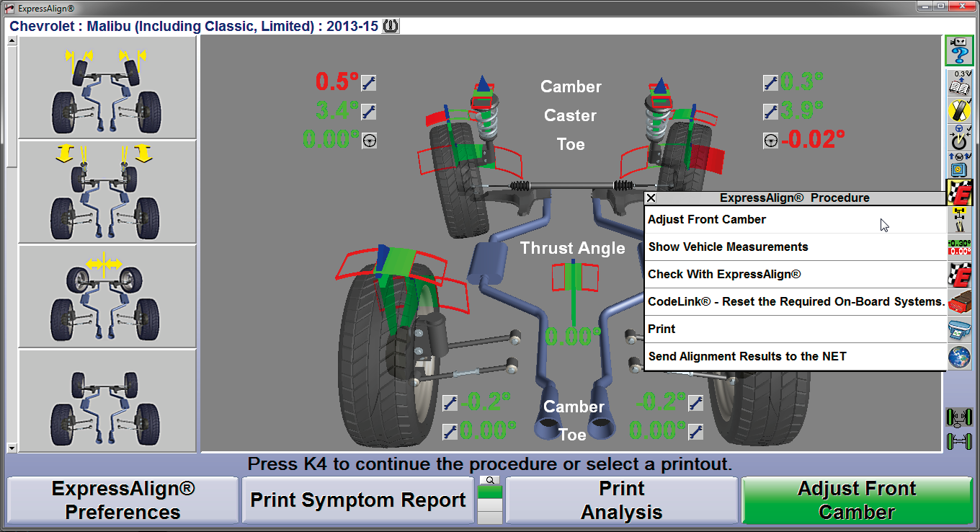Click the thumbnail list scrollbar thumb
980x532 pixels.
[12, 107]
